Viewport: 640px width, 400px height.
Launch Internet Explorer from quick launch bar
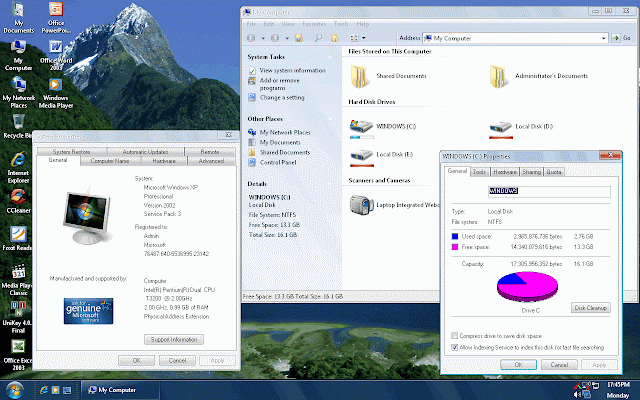pyautogui.click(x=44, y=390)
